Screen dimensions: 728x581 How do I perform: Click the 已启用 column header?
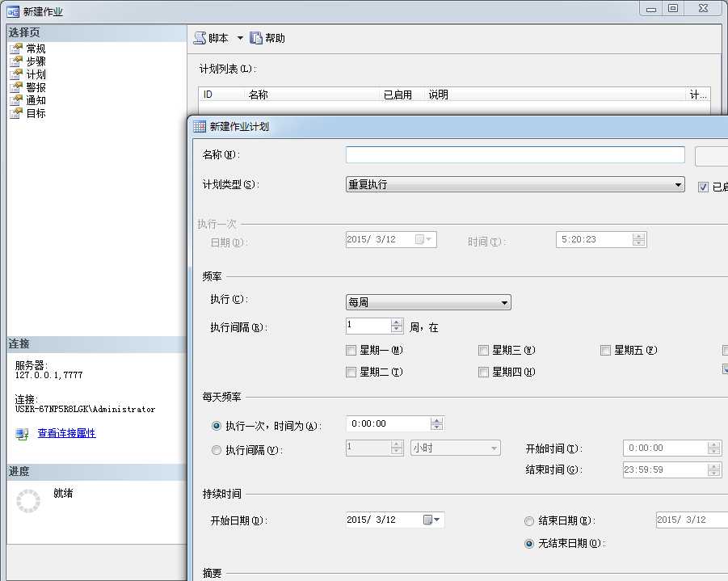[398, 95]
